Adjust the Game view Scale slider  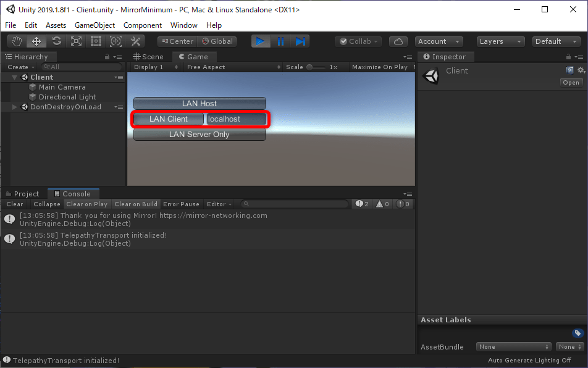coord(316,67)
